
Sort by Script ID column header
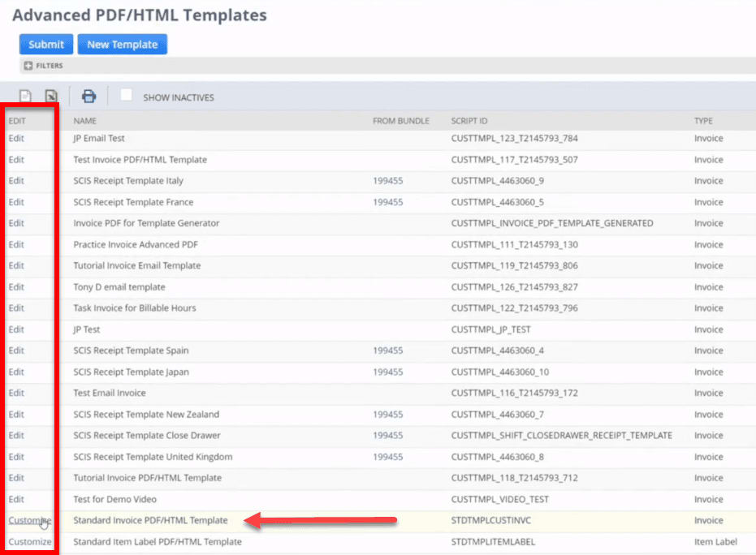coord(469,121)
